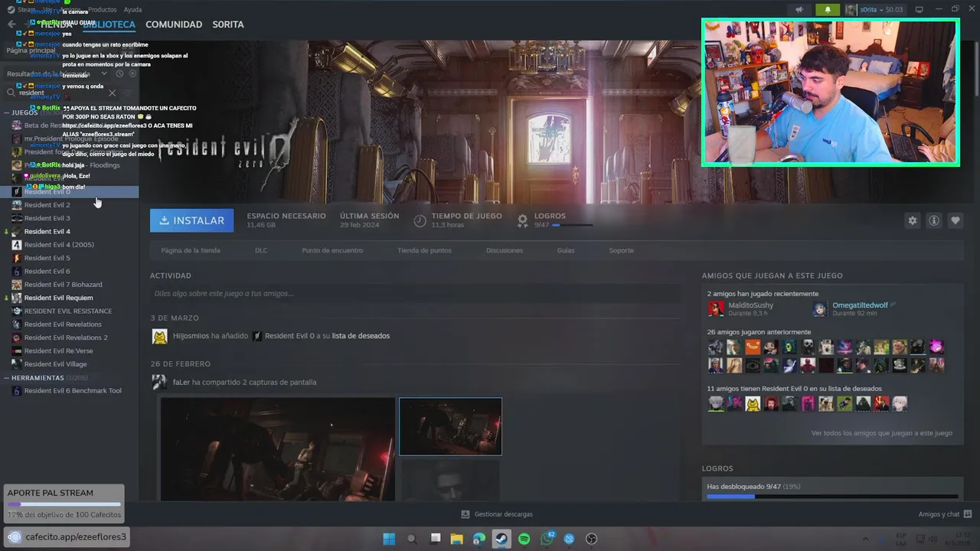The width and height of the screenshot is (980, 551).
Task: Open 'Gestionar descargas'
Action: click(497, 514)
